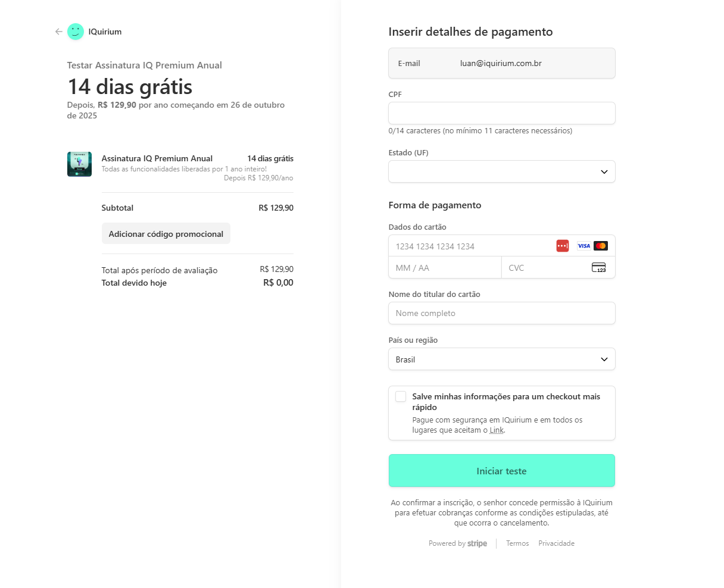Click the Visa card icon
Screen dimensions: 724x588
coord(583,246)
